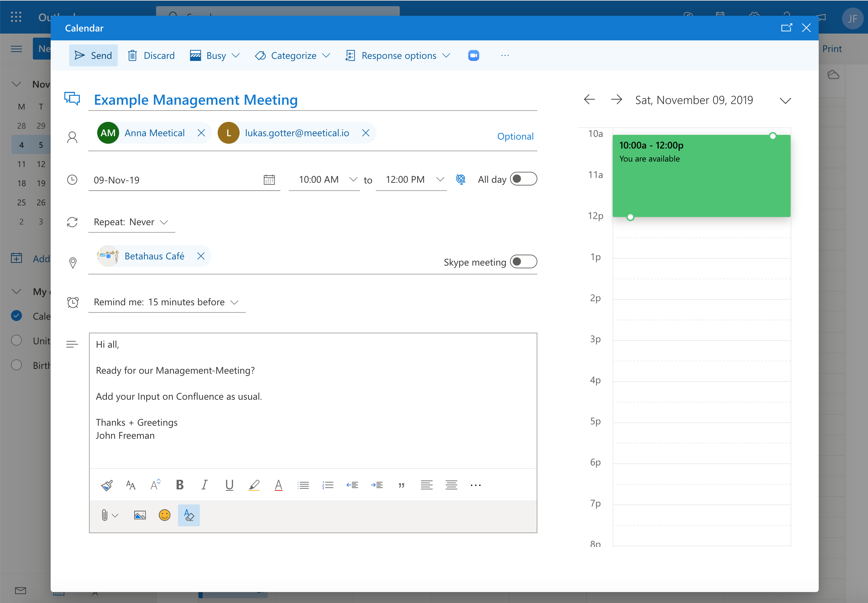
Task: Click the Add calendar icon in sidebar
Action: point(16,258)
